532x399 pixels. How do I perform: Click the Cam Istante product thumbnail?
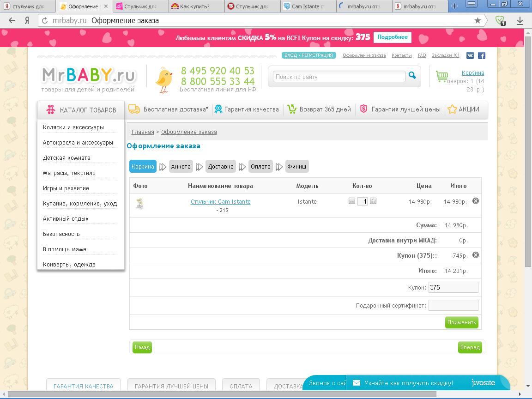click(140, 204)
